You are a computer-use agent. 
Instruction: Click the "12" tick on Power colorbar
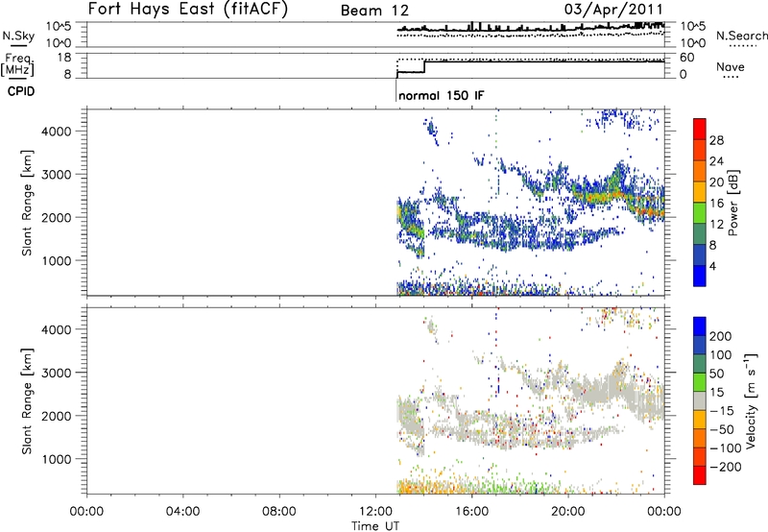[716, 225]
